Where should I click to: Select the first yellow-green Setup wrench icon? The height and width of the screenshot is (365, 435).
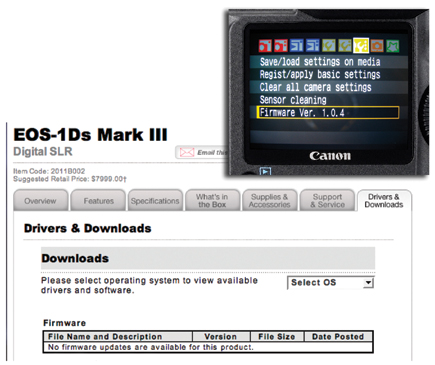point(329,45)
